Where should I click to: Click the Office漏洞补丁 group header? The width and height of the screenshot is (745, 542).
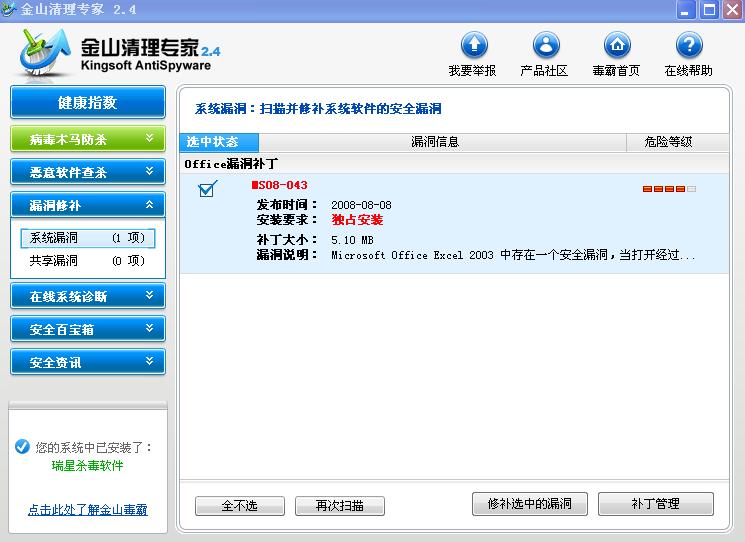pos(231,164)
